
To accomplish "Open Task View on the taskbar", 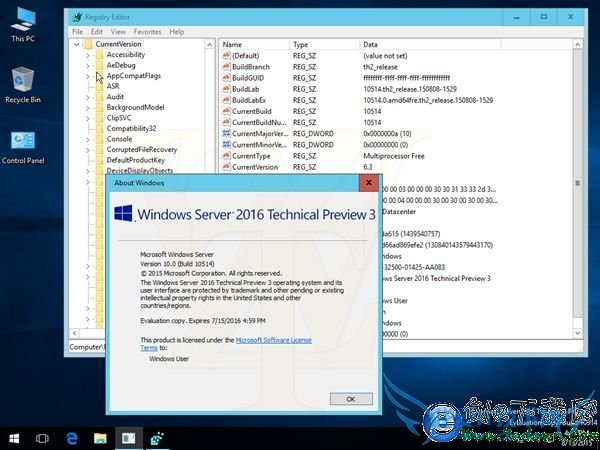I will (42, 439).
